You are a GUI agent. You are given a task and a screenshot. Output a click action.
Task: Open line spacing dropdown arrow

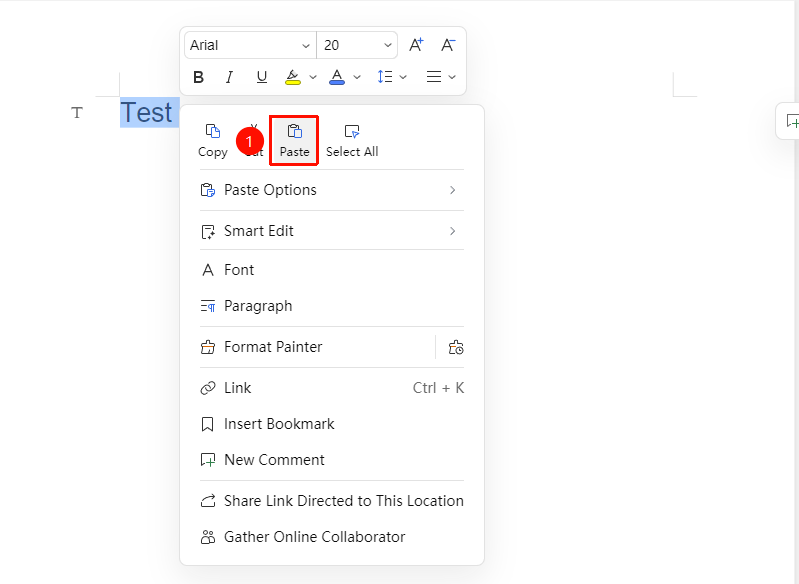(x=403, y=77)
